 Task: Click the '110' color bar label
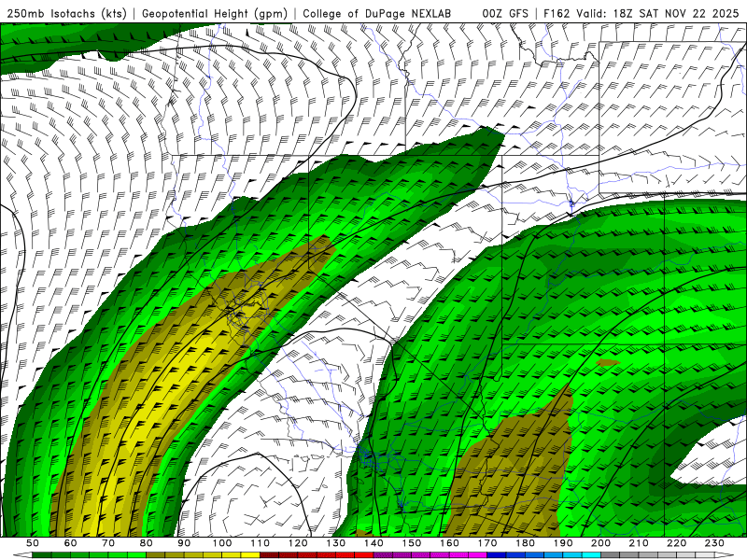click(x=260, y=543)
